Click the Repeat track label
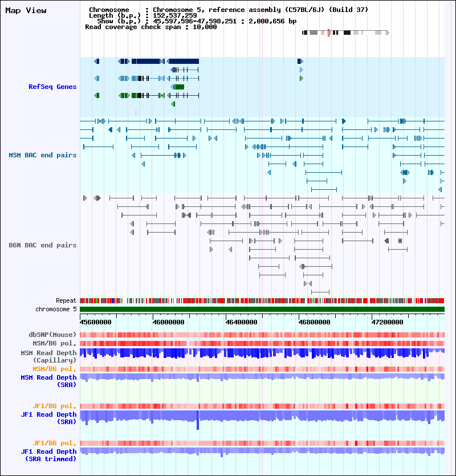Viewport: 456px width, 476px height. pyautogui.click(x=66, y=300)
